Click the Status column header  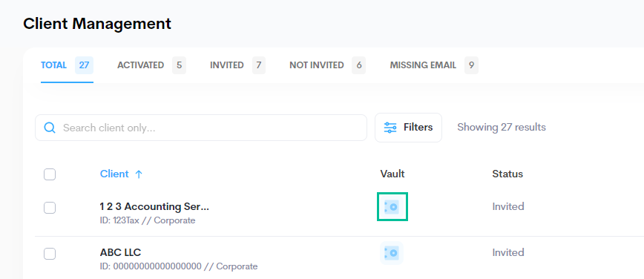[x=507, y=174]
